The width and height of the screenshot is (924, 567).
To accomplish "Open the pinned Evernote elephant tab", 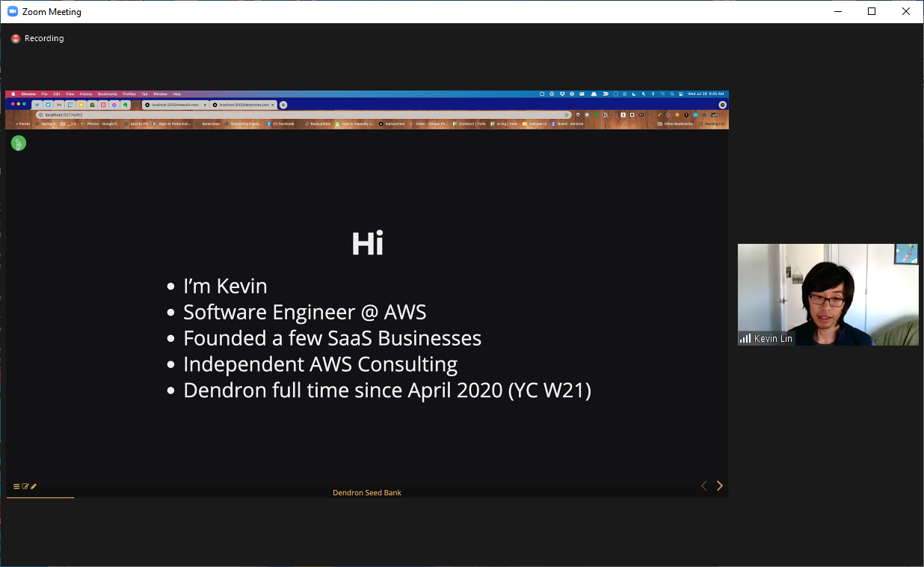I will (x=125, y=105).
